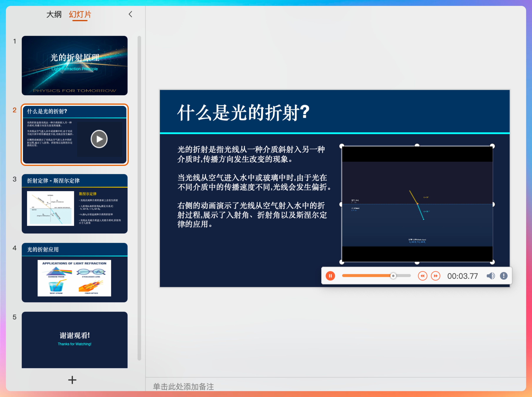The image size is (532, 397).
Task: Click the video progress slider track
Action: pyautogui.click(x=376, y=276)
